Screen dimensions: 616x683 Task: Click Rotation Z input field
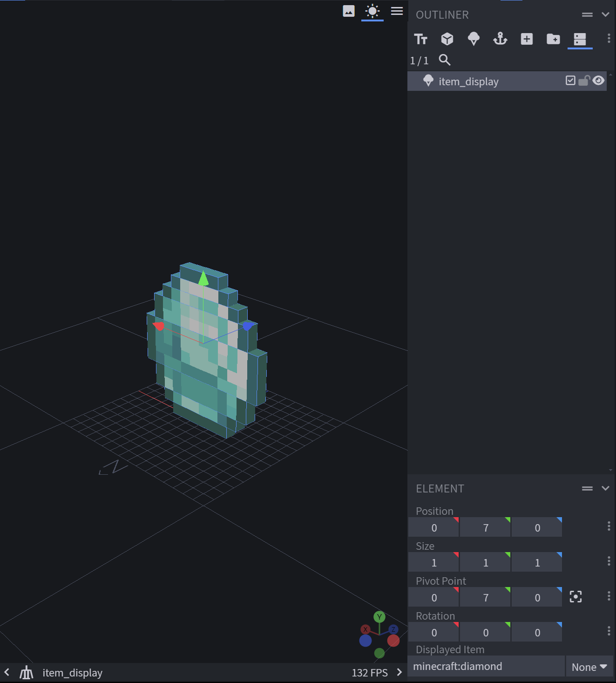point(537,632)
